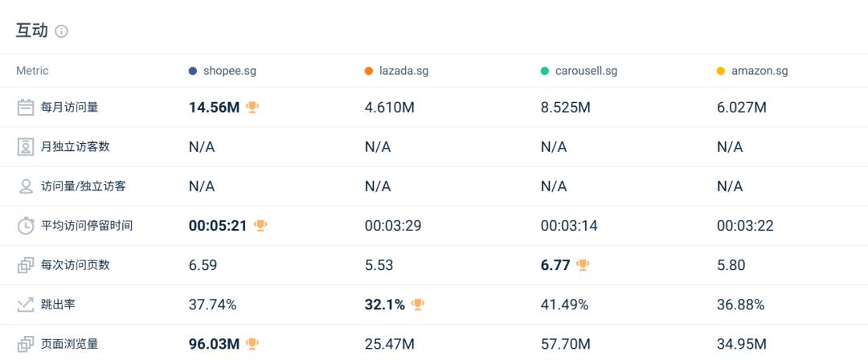Click the calendar icon for 每月访问量
868x360 pixels.
(x=26, y=108)
